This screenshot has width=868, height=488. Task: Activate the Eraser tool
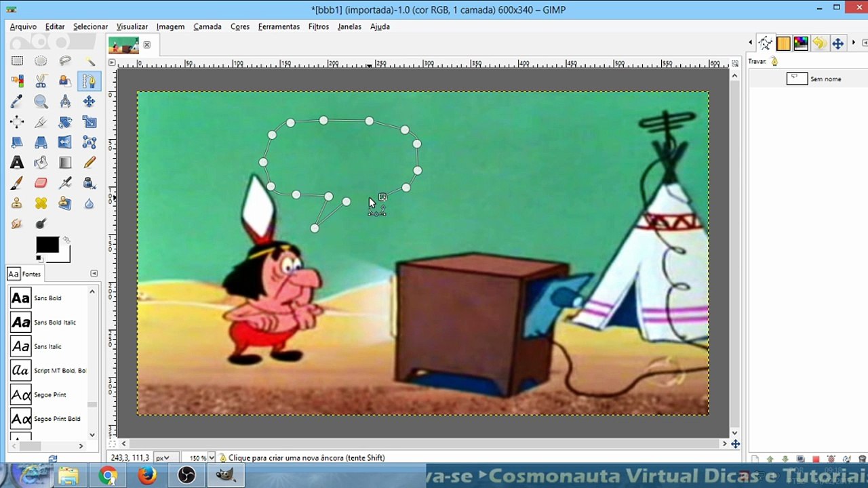coord(41,183)
